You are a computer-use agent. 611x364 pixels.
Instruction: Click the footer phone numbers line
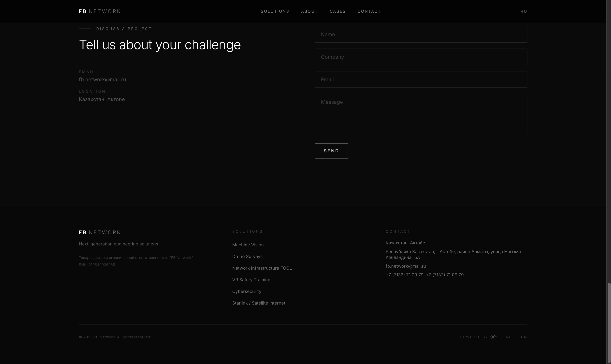[424, 275]
